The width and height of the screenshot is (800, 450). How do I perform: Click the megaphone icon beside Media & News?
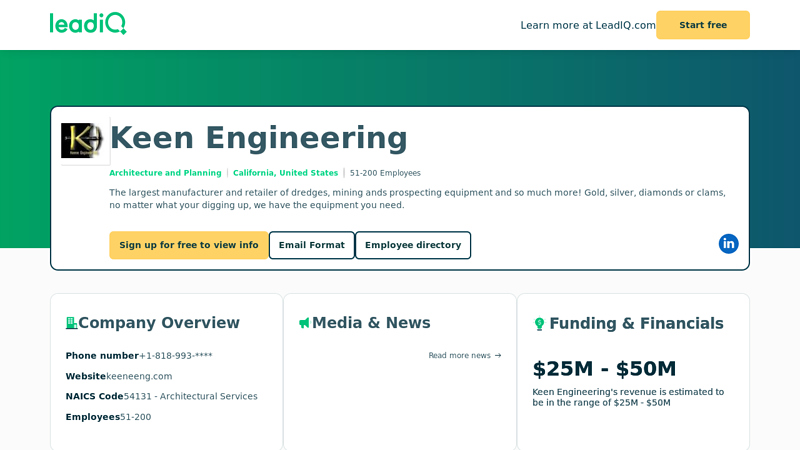tap(305, 323)
